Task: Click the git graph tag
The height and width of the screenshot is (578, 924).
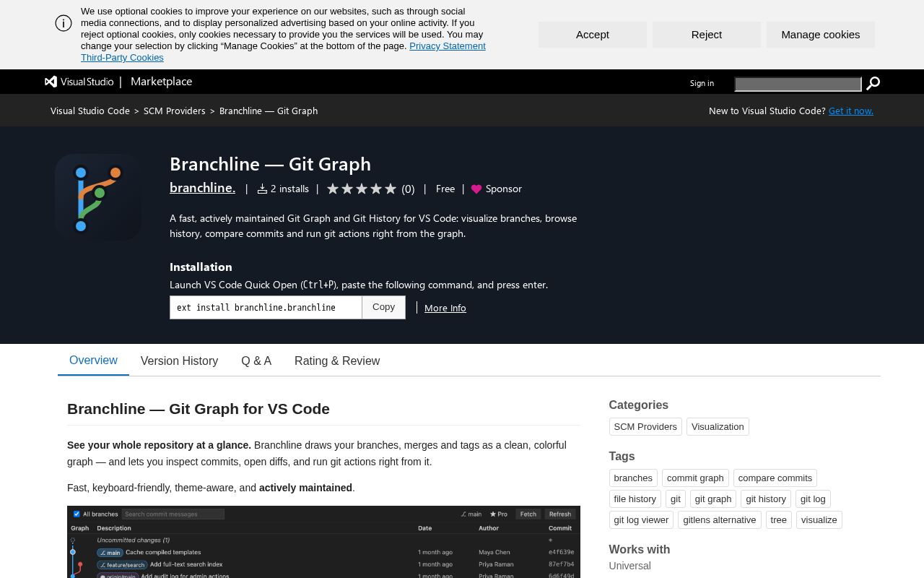Action: pos(713,499)
